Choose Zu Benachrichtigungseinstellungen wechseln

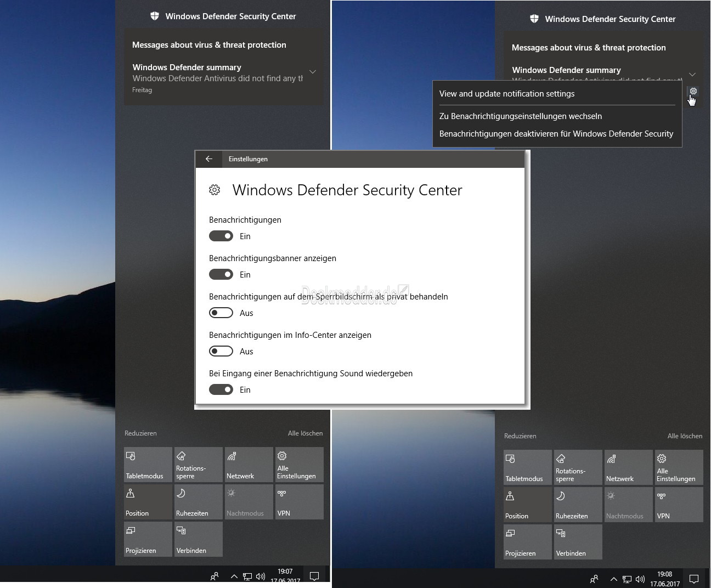click(521, 116)
